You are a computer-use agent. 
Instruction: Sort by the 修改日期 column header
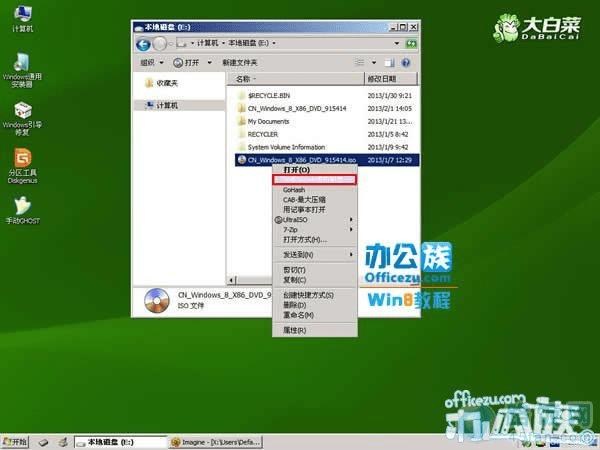tap(390, 79)
